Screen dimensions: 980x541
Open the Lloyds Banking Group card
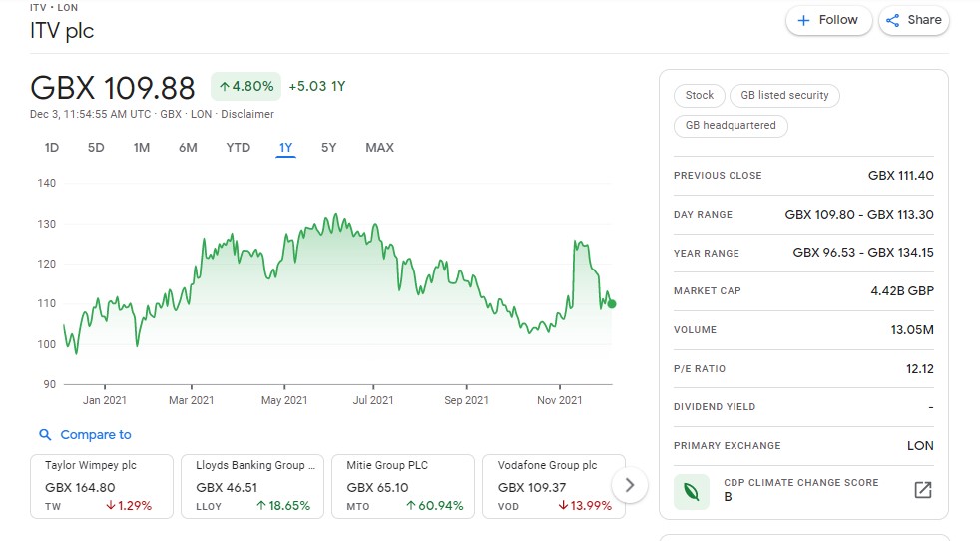[252, 486]
